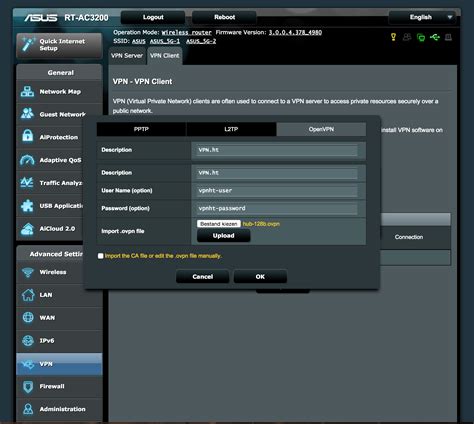This screenshot has height=424, width=474.
Task: Switch to the VPN Client tab
Action: [165, 56]
